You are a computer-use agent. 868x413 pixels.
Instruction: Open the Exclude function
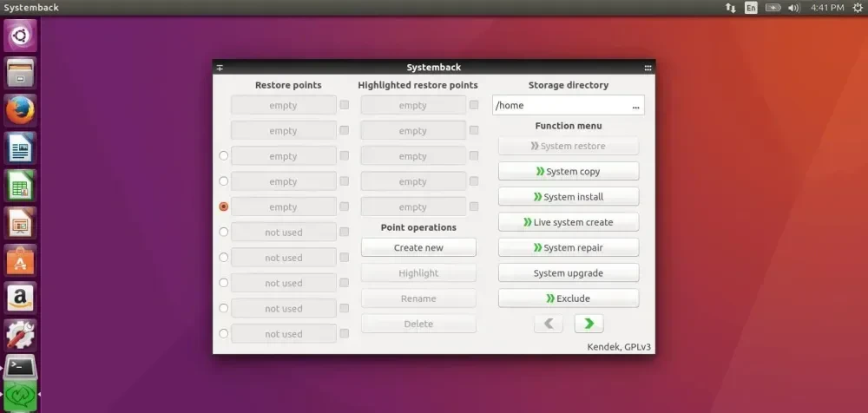569,298
